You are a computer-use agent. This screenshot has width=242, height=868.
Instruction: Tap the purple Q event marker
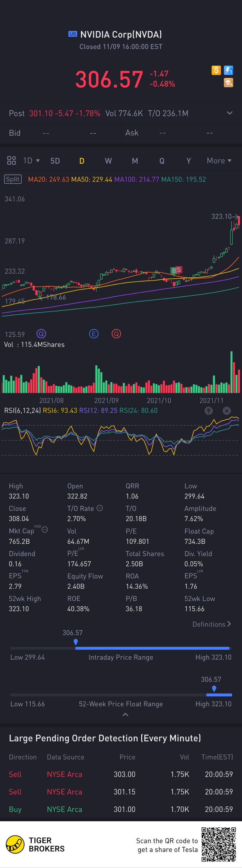click(x=41, y=334)
